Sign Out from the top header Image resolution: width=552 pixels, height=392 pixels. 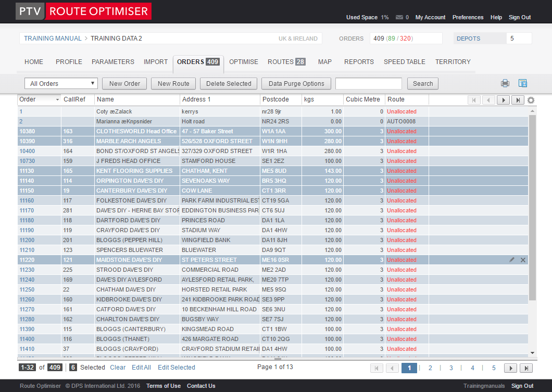[x=520, y=17]
